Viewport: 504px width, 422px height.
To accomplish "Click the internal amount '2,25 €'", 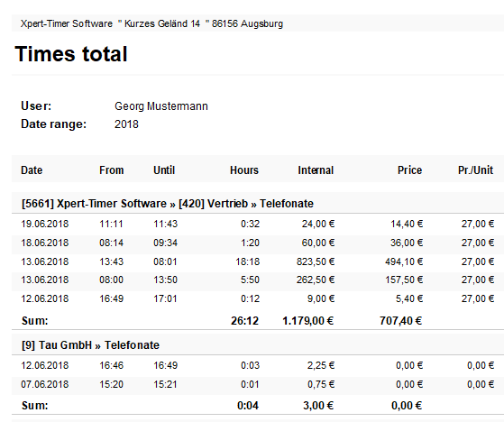I will pyautogui.click(x=321, y=365).
